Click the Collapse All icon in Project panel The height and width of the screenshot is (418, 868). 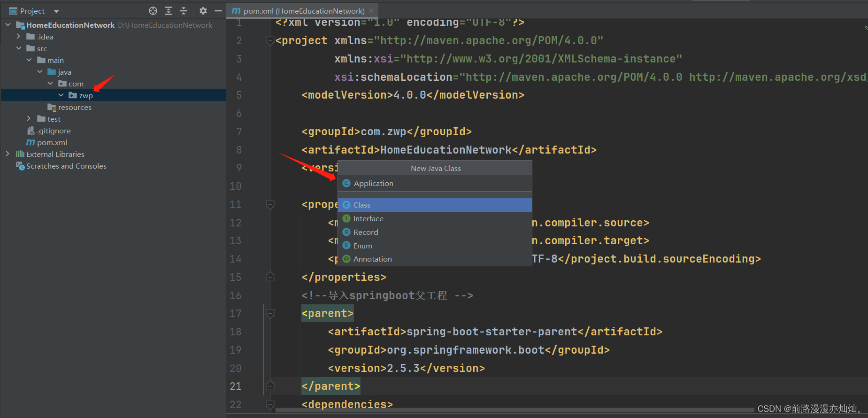tap(184, 11)
